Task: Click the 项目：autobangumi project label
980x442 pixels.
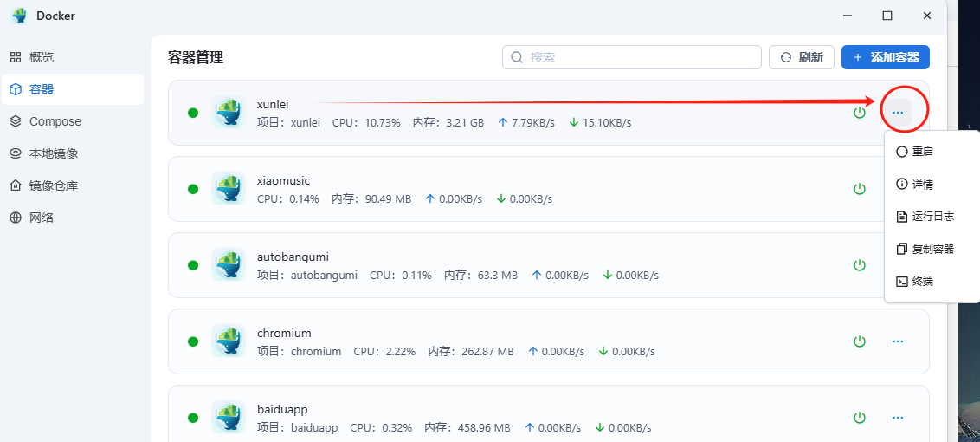Action: coord(306,275)
